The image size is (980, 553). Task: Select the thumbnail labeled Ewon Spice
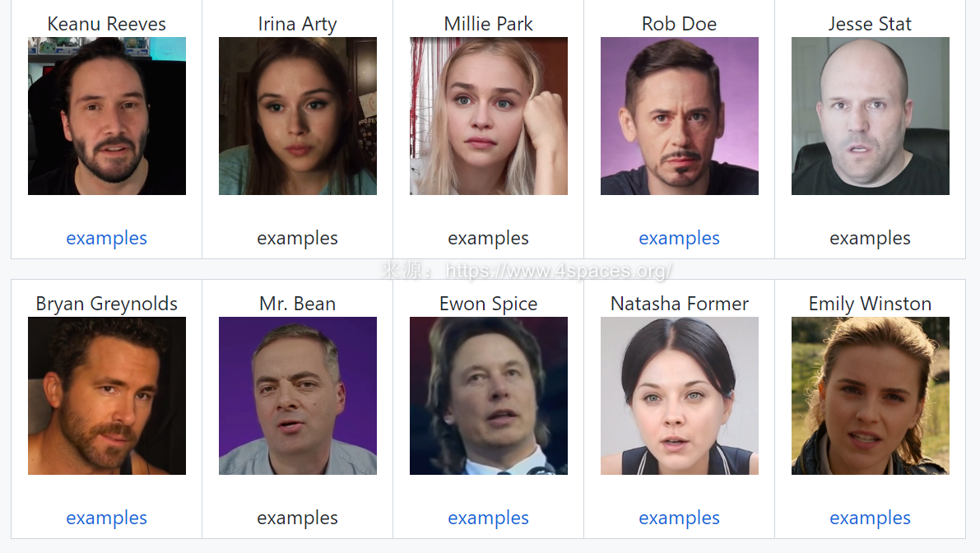(489, 396)
